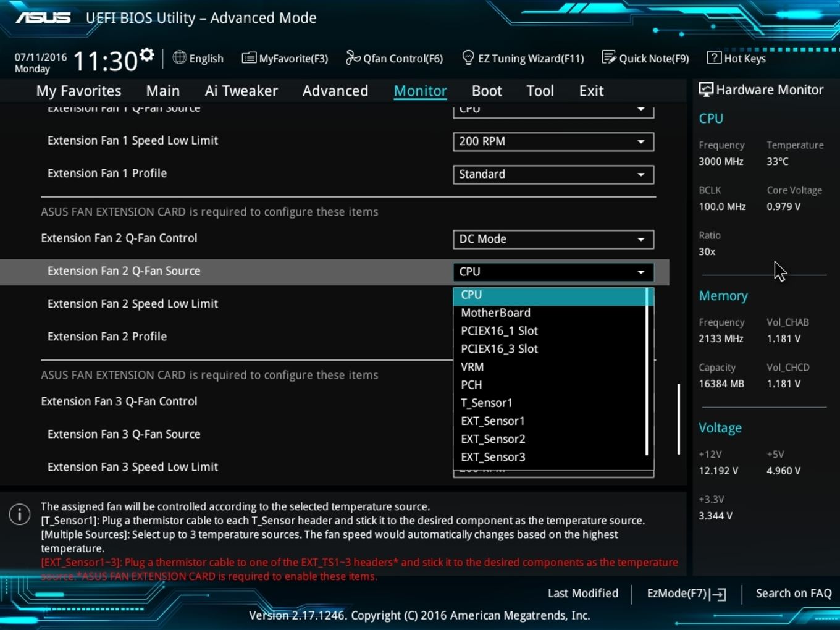840x630 pixels.
Task: Choose EXT_Sensor1 option
Action: 550,421
